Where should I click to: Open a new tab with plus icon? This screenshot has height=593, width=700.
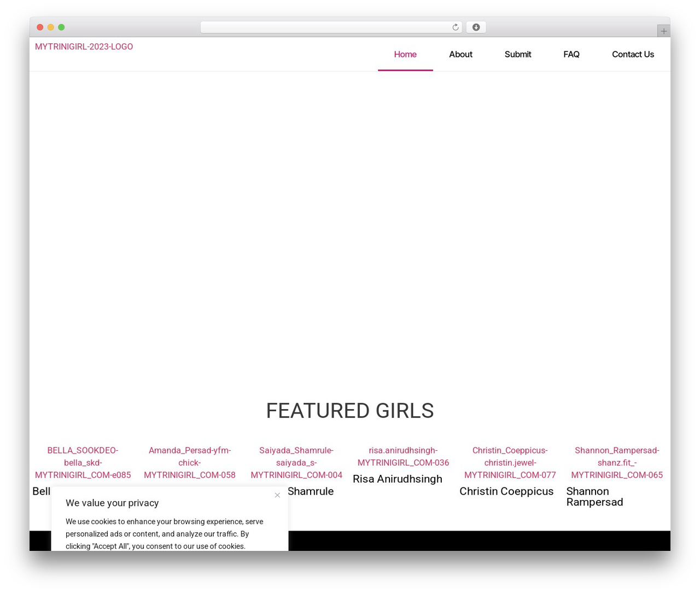coord(663,31)
